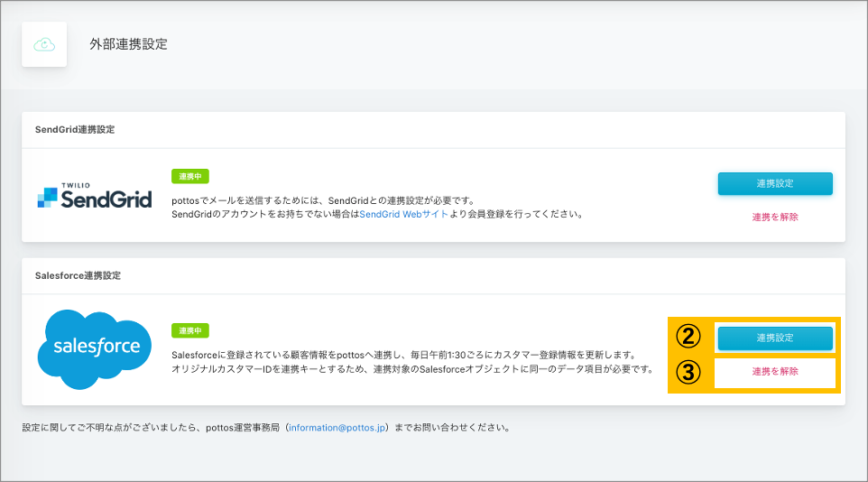
Task: Click the SendGrid連携設定 section header
Action: click(75, 130)
